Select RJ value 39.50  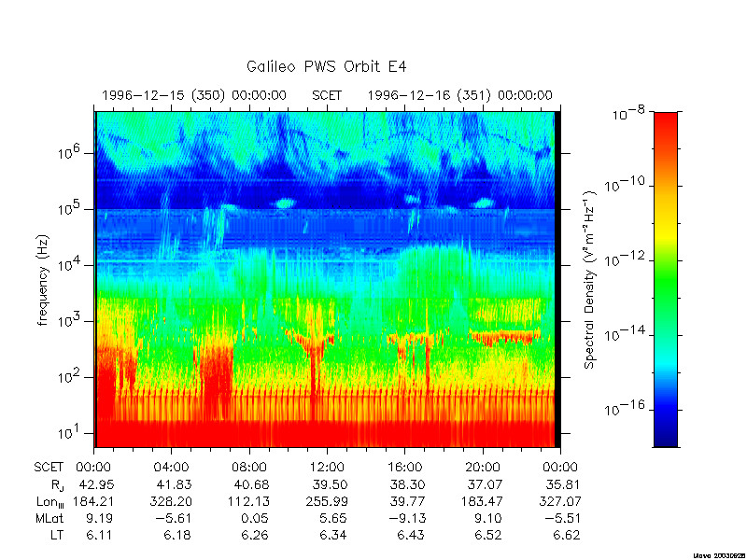pos(330,484)
